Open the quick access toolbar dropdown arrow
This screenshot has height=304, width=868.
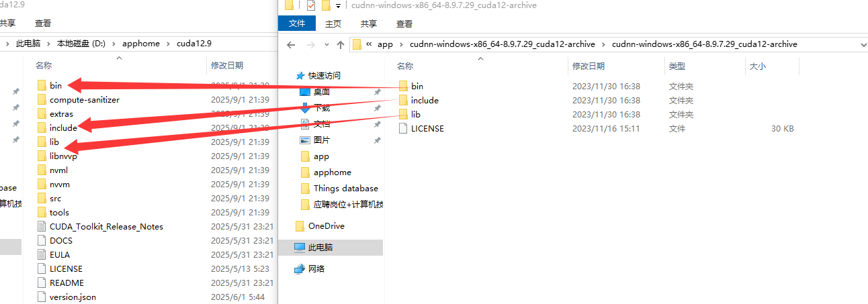pos(338,6)
